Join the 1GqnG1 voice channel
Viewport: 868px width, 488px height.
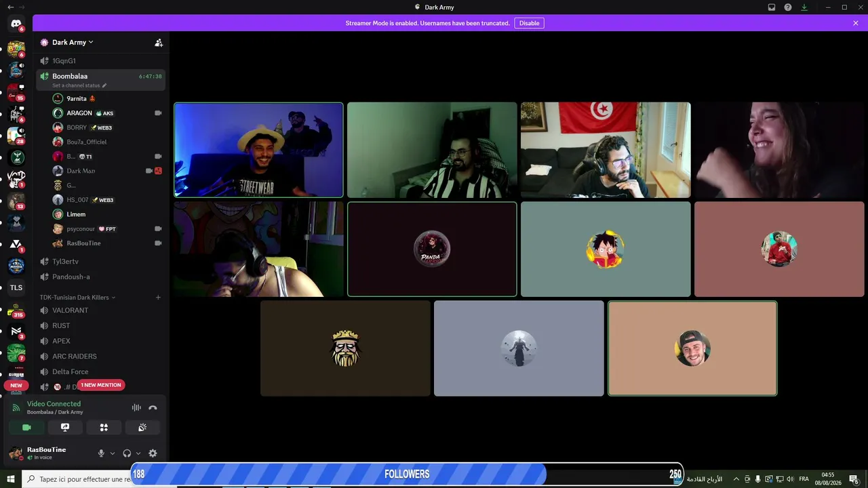pyautogui.click(x=101, y=61)
